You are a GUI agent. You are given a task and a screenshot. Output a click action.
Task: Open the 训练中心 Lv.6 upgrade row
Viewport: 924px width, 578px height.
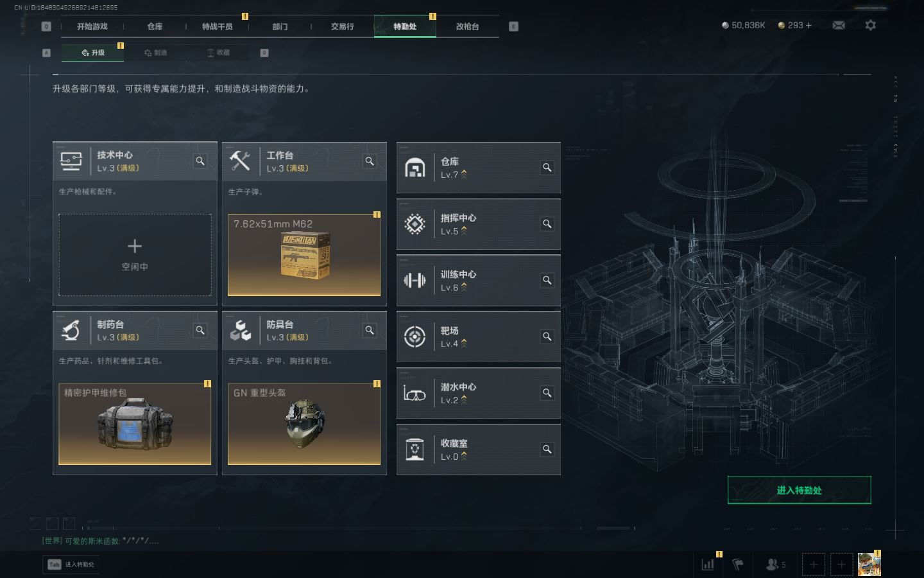[x=479, y=281]
